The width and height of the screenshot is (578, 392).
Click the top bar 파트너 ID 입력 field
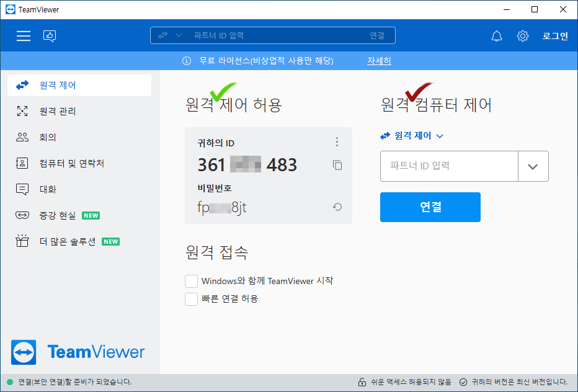pos(273,35)
